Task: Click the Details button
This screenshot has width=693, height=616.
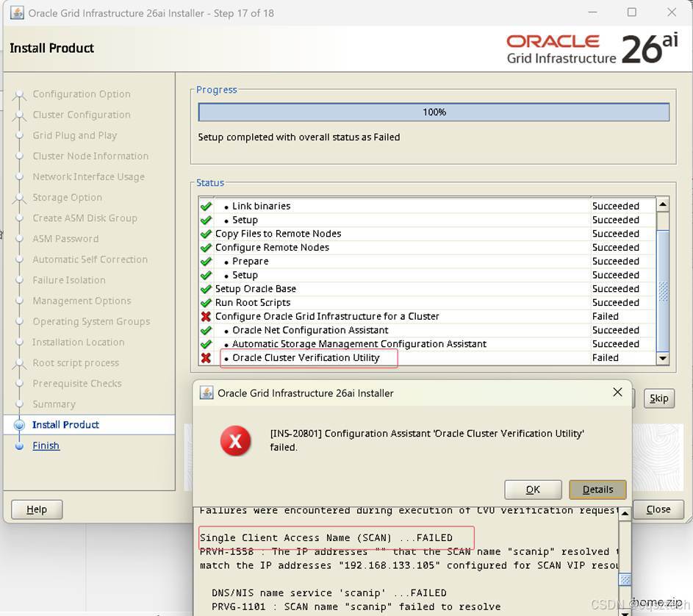Action: (x=597, y=490)
